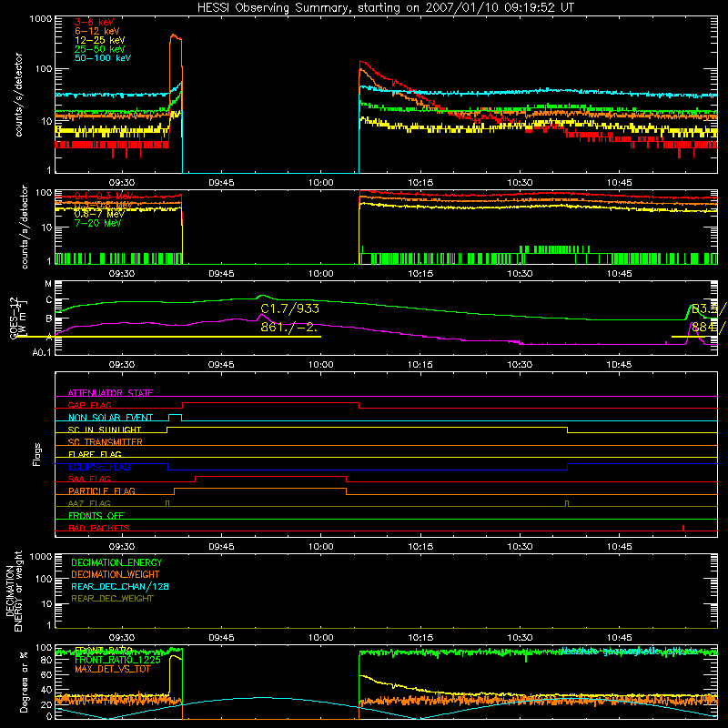
Task: Click the DECIMATION_ENERGY legend label
Action: pos(116,562)
